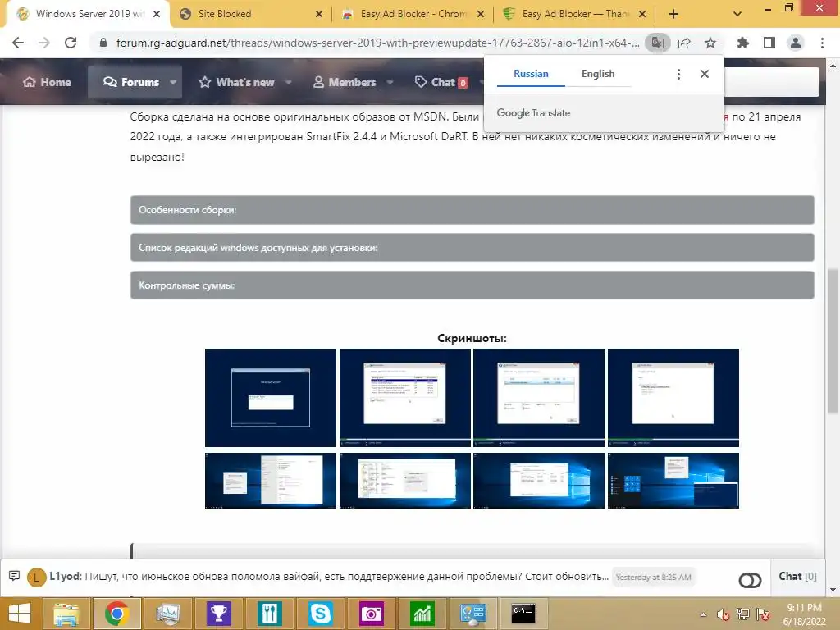Open the Windows Start button

(20, 614)
